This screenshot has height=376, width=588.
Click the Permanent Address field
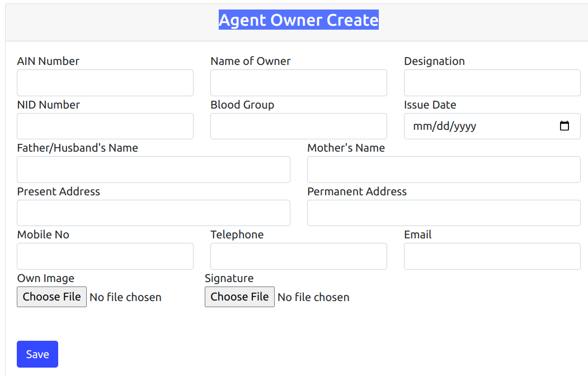444,213
